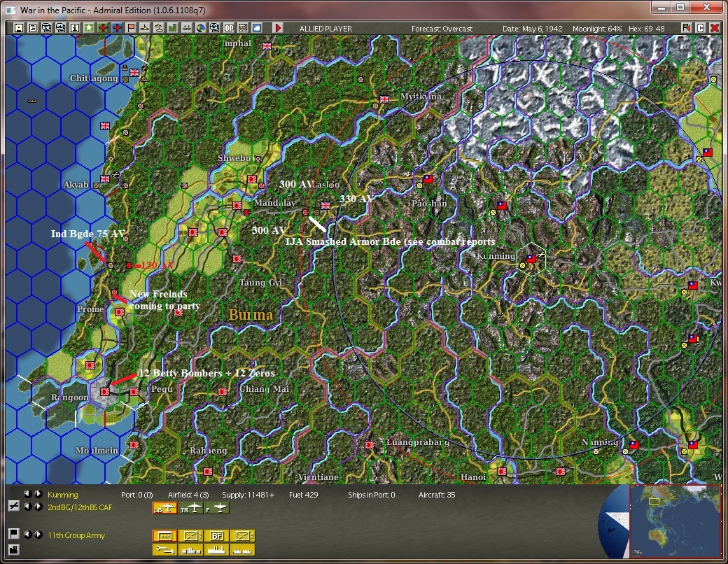Select the XXX headquarters unit filter

pos(164,536)
